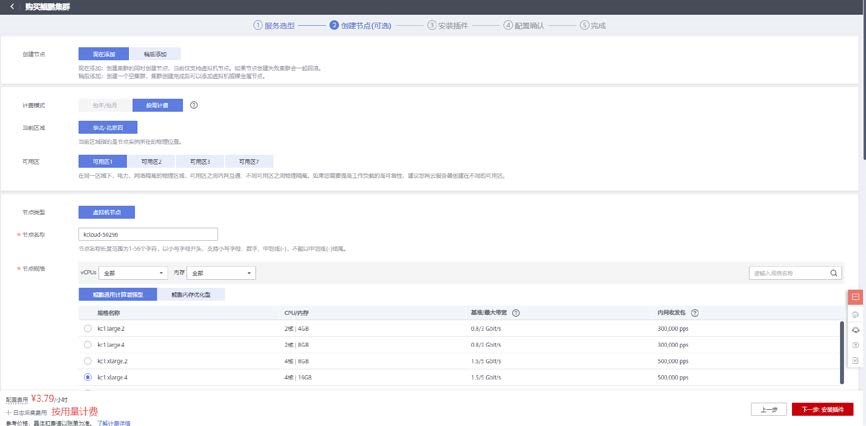
Task: Click help icon in packet rate column header
Action: [695, 313]
